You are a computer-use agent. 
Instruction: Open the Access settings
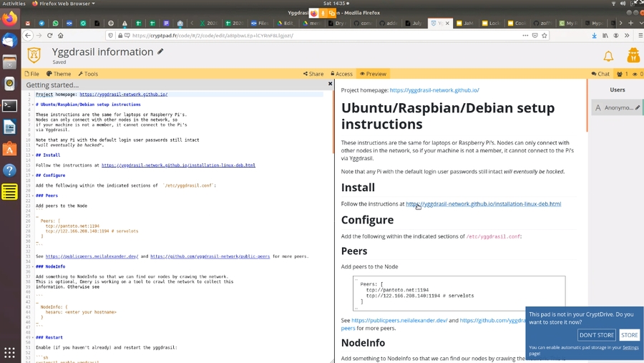point(341,74)
